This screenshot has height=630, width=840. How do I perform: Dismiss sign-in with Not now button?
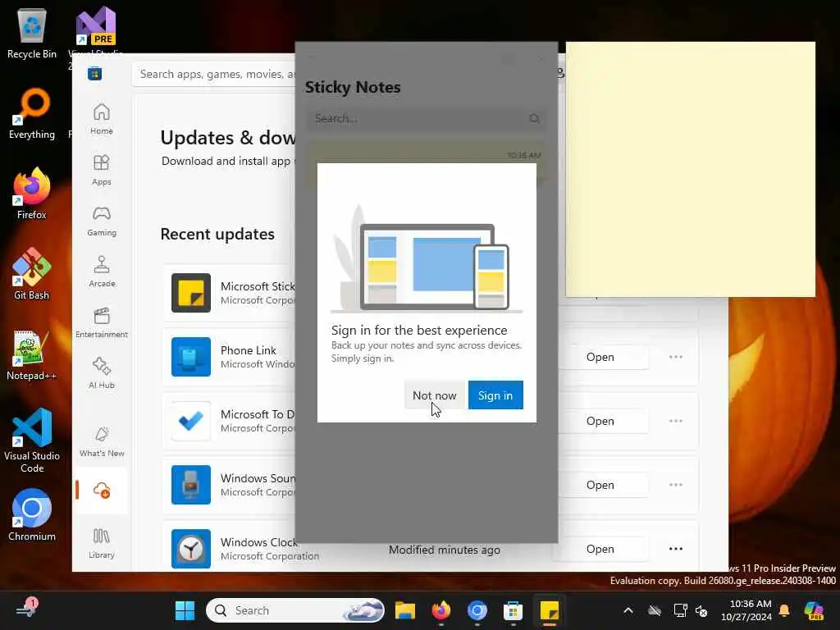[435, 395]
